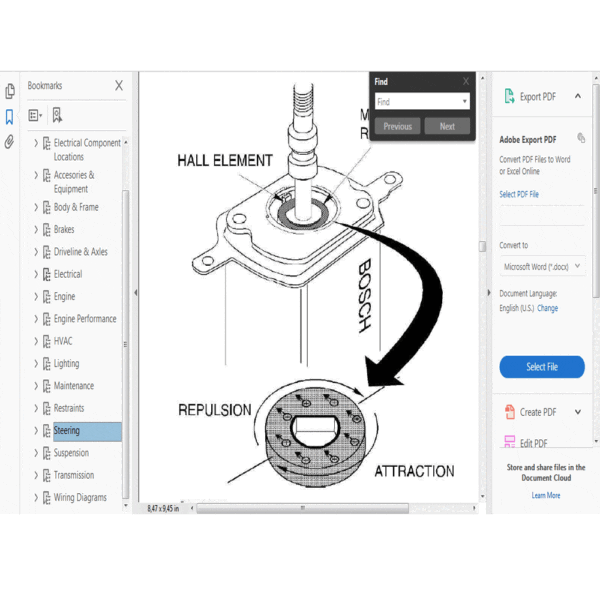Go to Body & Frame bookmark
This screenshot has width=600, height=600.
point(76,207)
